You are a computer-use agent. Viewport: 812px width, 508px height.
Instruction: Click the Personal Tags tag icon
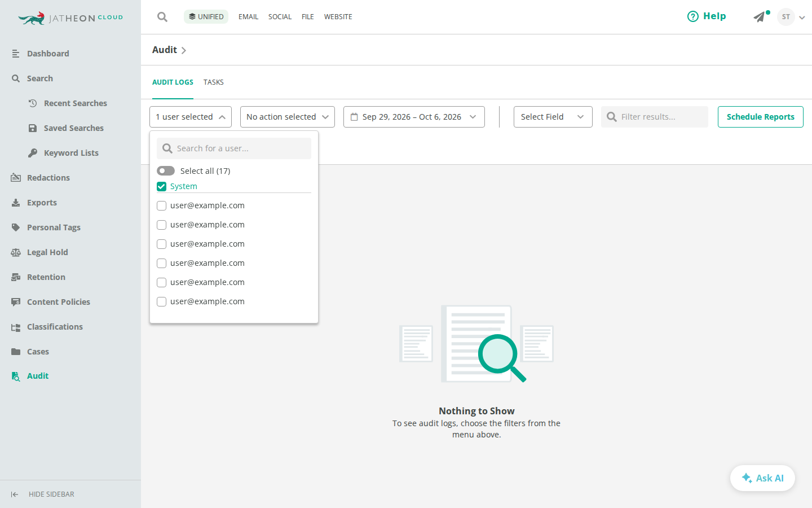16,227
